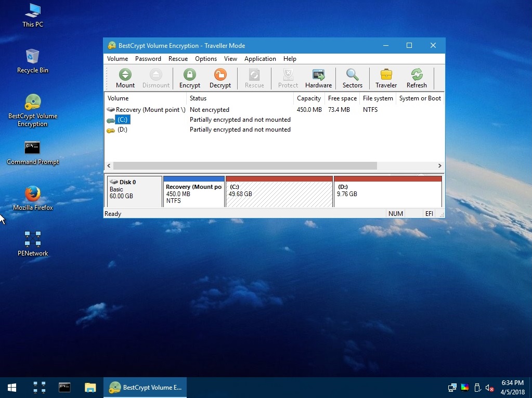This screenshot has height=398, width=532.
Task: Open the Windows Start menu
Action: click(x=12, y=388)
